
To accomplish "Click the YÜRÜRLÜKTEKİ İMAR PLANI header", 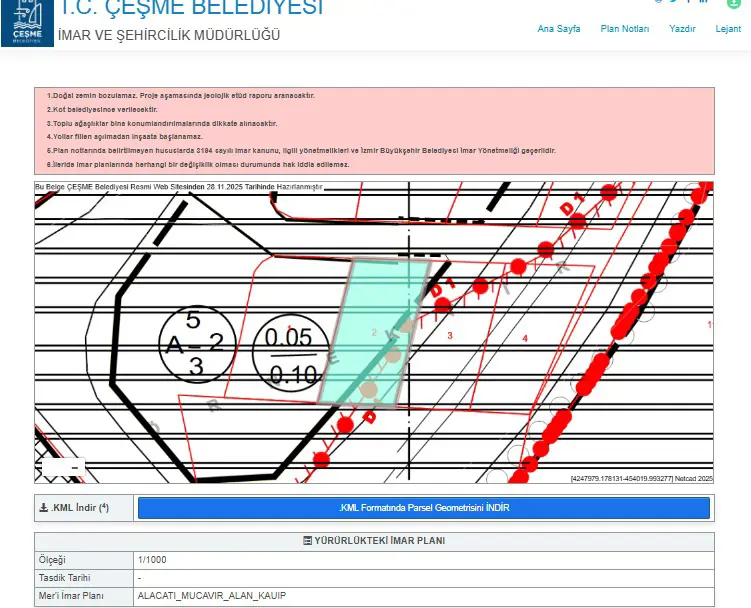I will 375,540.
